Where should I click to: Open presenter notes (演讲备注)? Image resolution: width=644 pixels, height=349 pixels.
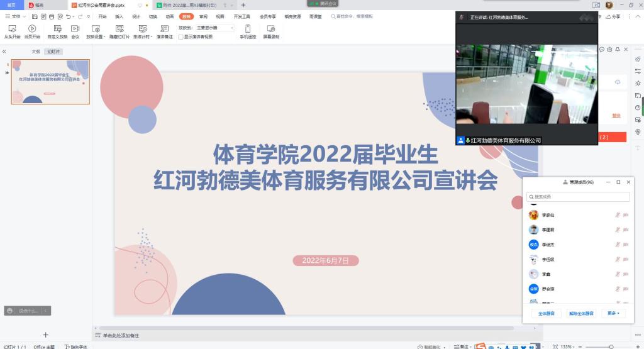point(164,31)
